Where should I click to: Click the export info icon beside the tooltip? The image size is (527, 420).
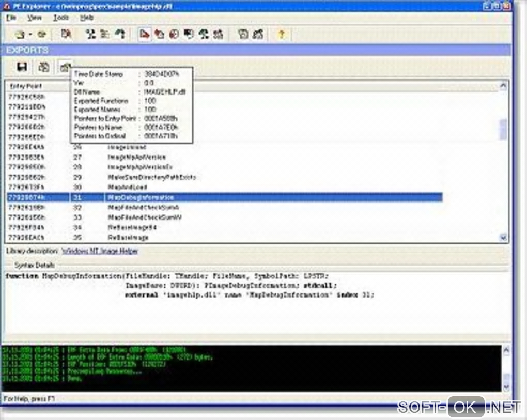pyautogui.click(x=65, y=67)
